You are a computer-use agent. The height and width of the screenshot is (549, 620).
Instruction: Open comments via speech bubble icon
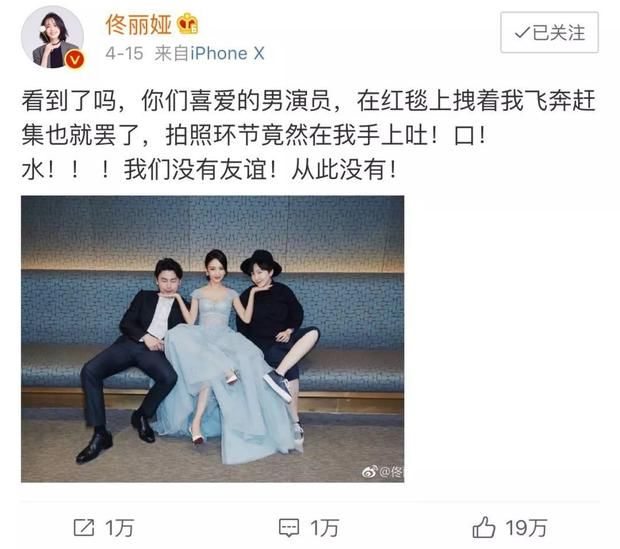(x=289, y=528)
